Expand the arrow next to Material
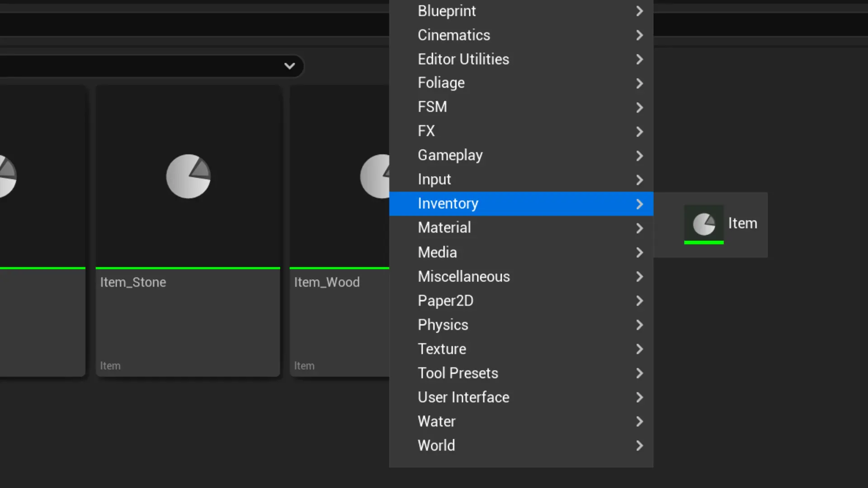 coord(639,228)
